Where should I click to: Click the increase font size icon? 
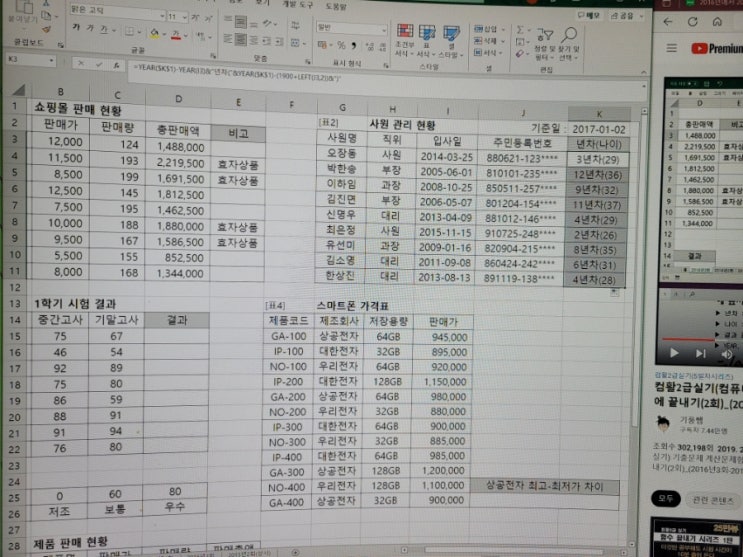coord(195,18)
